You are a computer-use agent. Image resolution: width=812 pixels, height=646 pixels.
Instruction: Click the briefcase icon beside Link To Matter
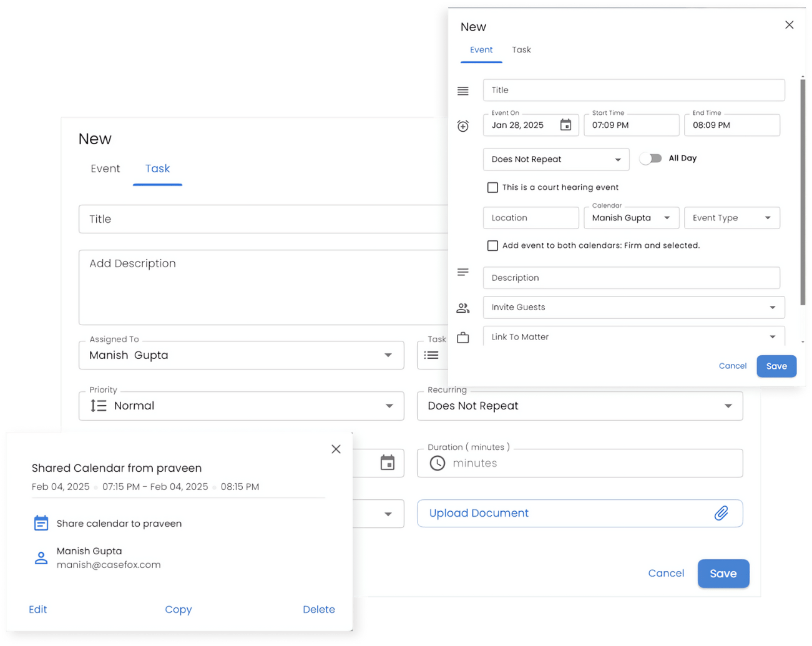click(x=462, y=336)
